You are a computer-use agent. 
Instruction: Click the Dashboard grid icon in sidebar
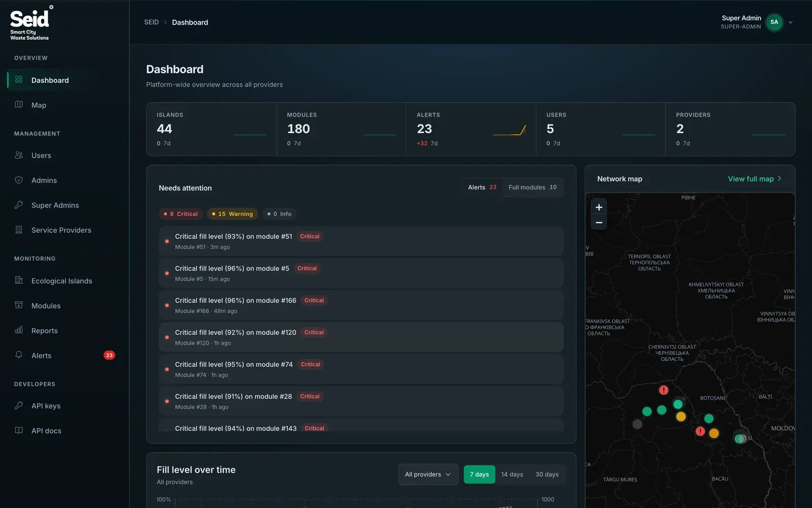coord(19,80)
